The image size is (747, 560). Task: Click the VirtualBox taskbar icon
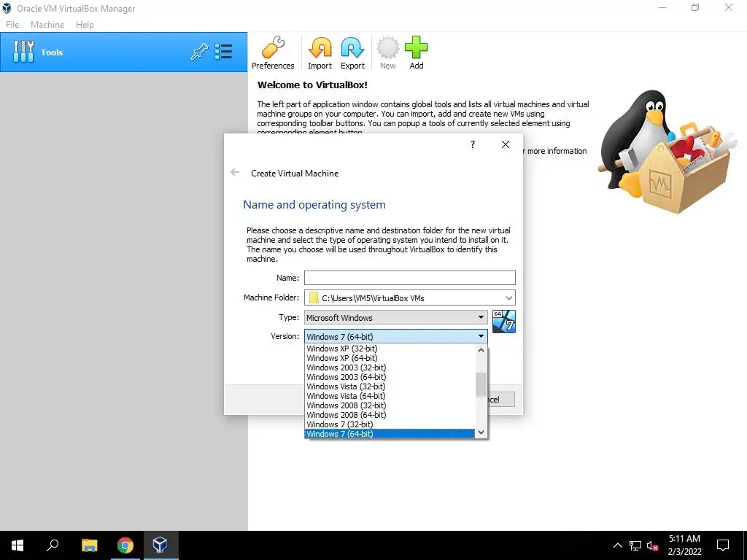[160, 545]
